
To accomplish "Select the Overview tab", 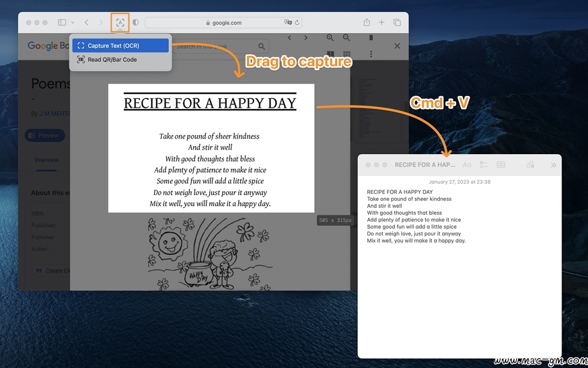I will (x=46, y=160).
